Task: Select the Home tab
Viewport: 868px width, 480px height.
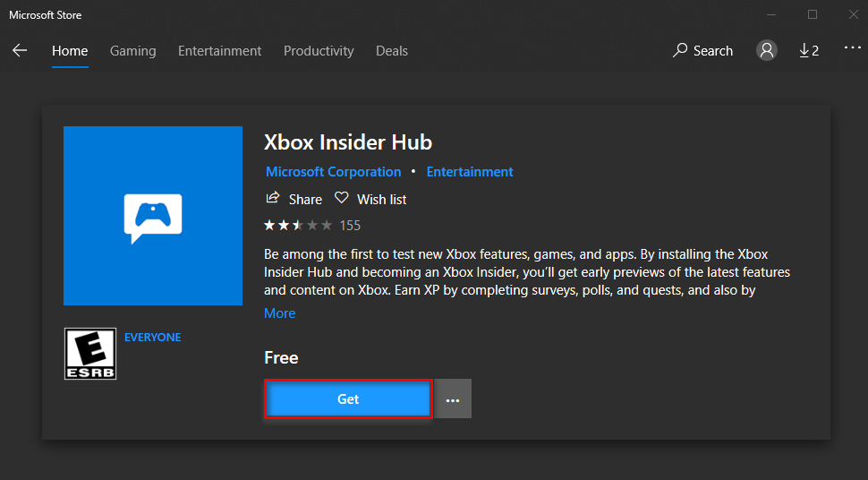Action: coord(70,51)
